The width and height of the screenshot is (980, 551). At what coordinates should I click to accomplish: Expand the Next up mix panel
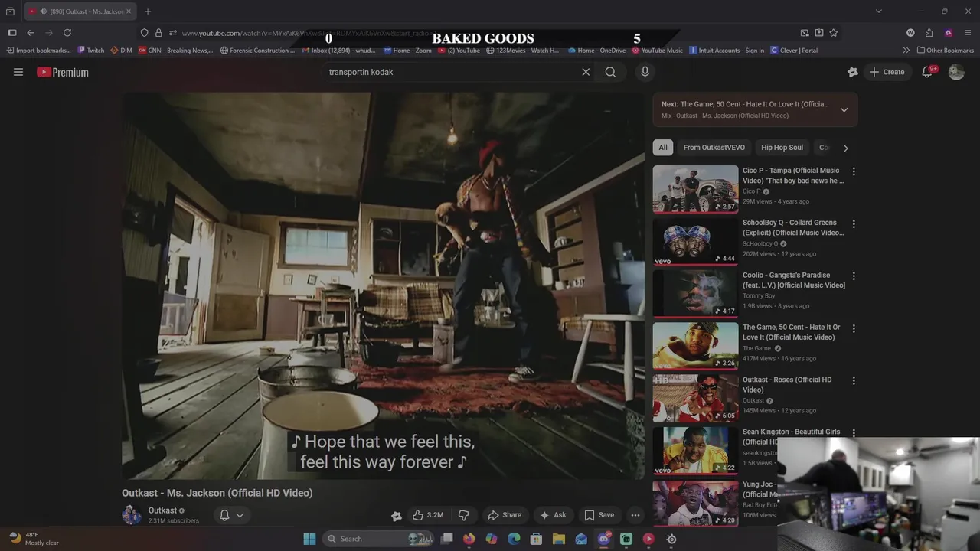pos(844,109)
